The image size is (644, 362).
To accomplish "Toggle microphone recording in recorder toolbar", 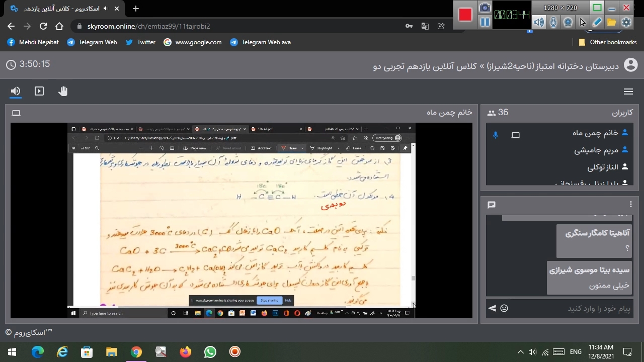I will [x=553, y=22].
